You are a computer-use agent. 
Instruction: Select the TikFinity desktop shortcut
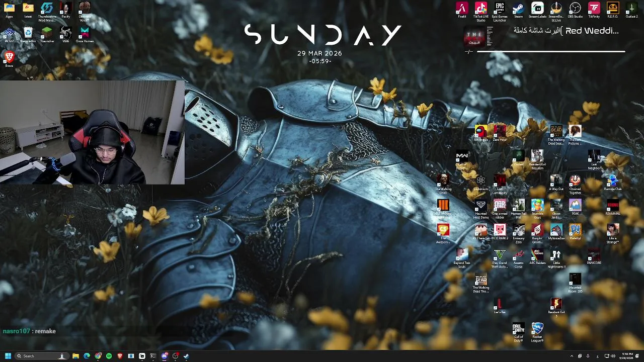click(594, 10)
